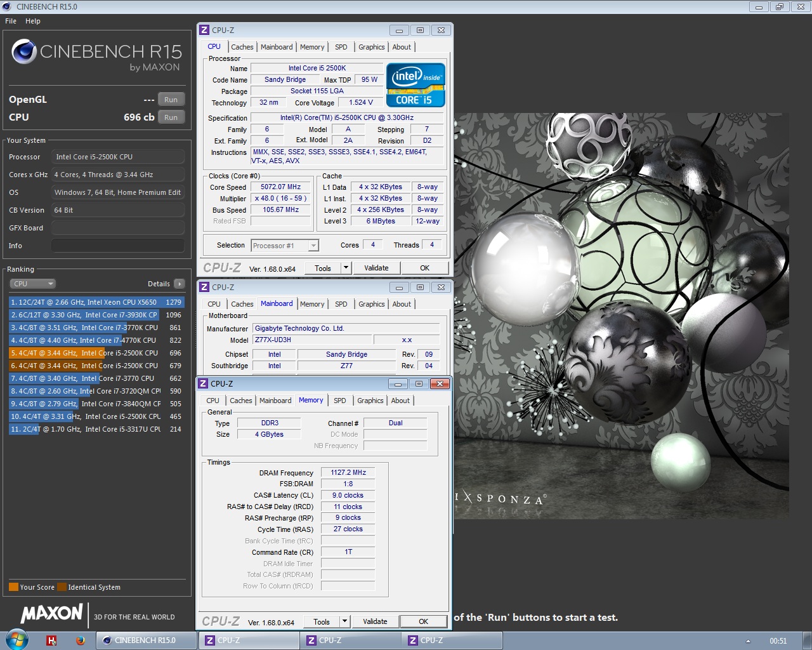
Task: Select ranking row 1 Intel Xeon X5650
Action: [96, 302]
